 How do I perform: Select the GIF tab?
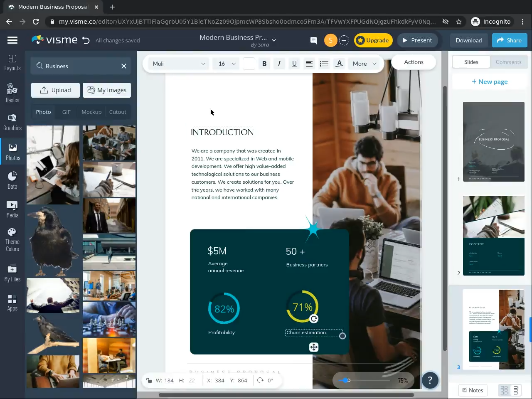(x=66, y=112)
